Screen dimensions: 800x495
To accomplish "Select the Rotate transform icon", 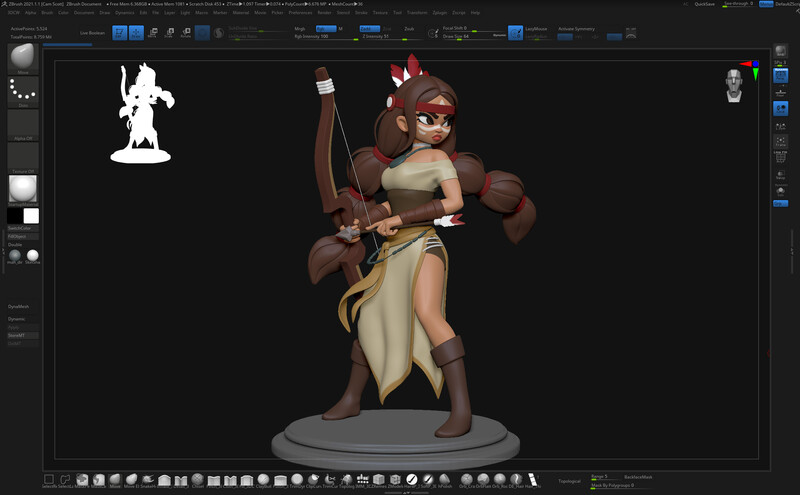I will (x=186, y=33).
